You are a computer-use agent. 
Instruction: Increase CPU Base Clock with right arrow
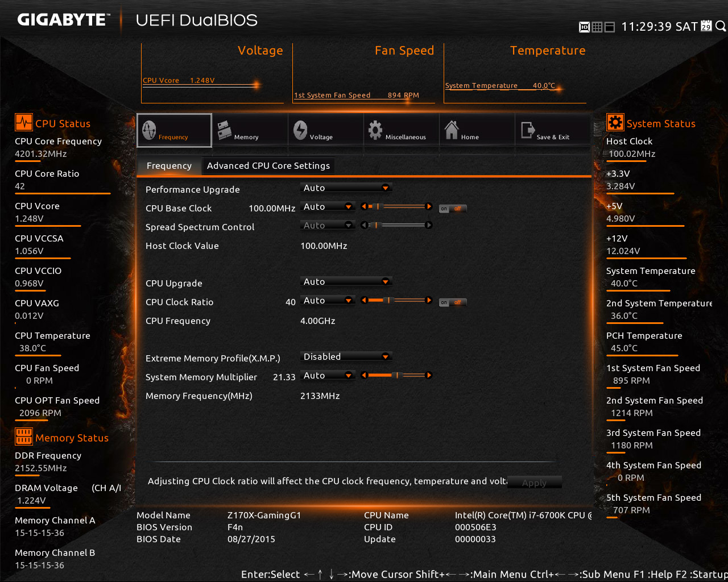click(429, 206)
